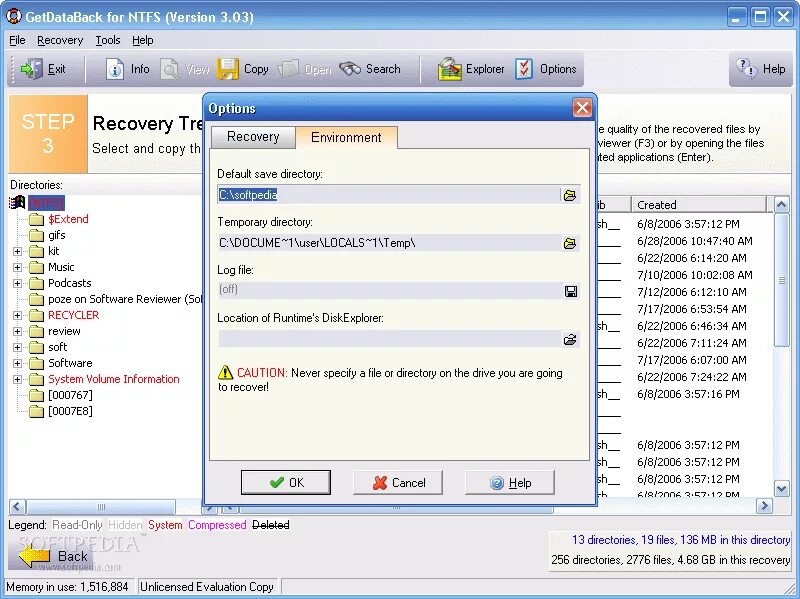Click the 6/28/2006 10:47:40 AM entry

694,241
